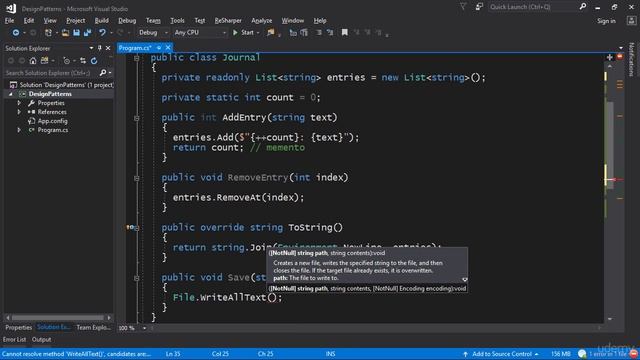The height and width of the screenshot is (360, 640).
Task: Click the Find in Files icon beside Start
Action: (x=271, y=33)
